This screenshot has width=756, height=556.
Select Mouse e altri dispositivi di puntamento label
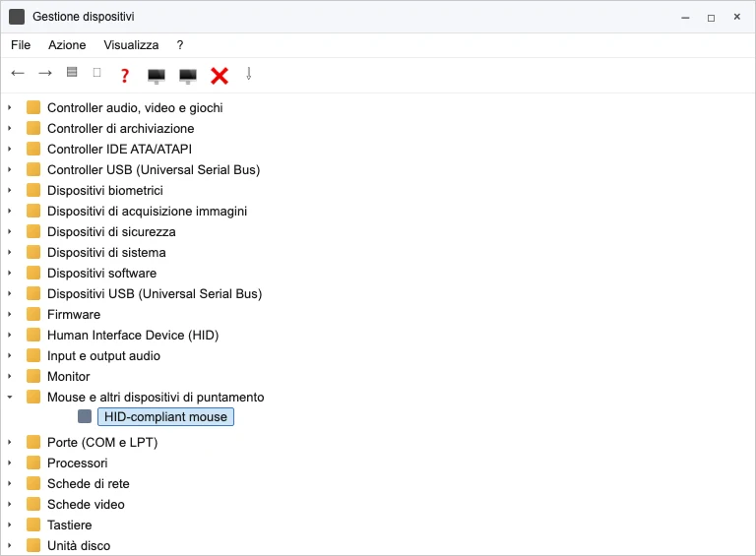[156, 397]
